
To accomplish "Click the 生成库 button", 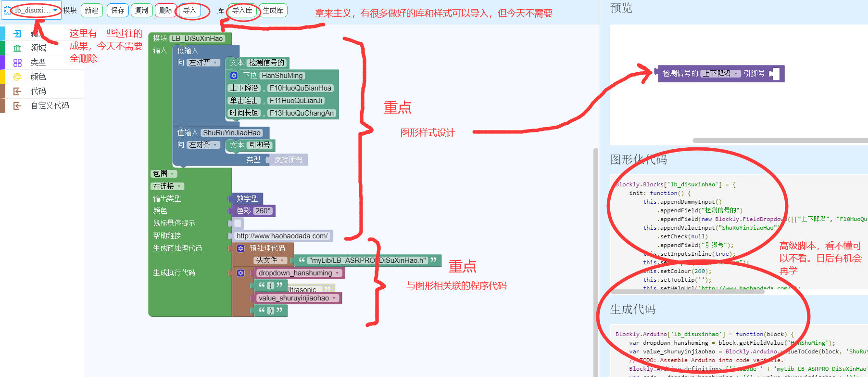I will pyautogui.click(x=273, y=10).
